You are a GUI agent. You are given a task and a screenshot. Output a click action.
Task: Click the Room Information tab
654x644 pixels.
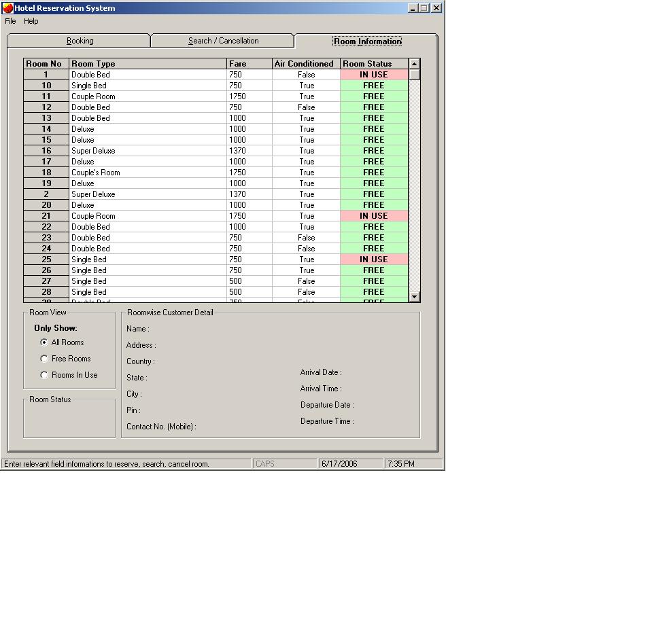pyautogui.click(x=367, y=41)
